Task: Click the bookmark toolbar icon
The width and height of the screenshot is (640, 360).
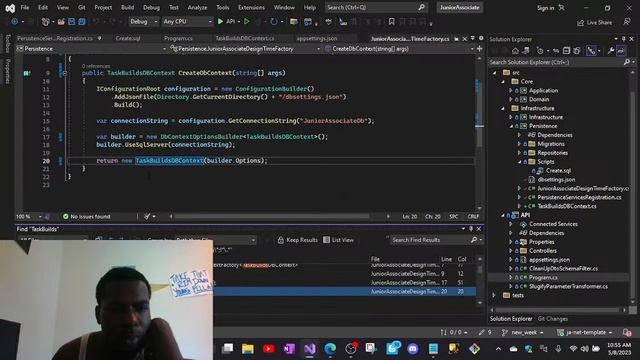Action: tap(391, 22)
